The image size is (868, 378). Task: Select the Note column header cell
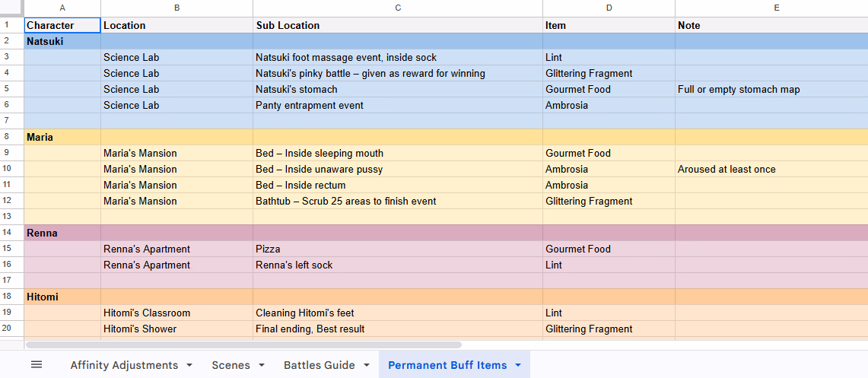(x=771, y=25)
